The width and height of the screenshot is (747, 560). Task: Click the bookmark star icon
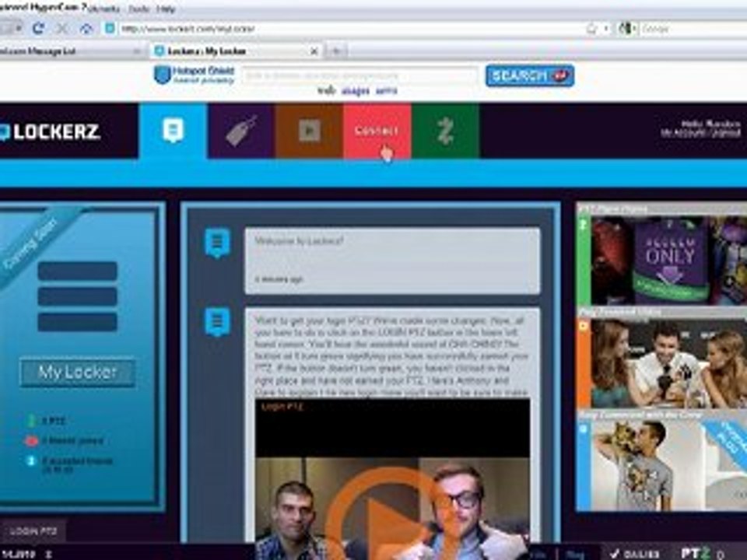591,29
